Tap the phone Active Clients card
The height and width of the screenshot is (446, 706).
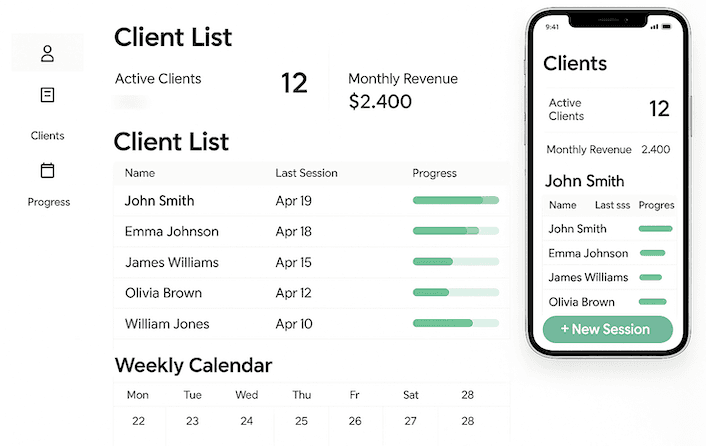607,109
